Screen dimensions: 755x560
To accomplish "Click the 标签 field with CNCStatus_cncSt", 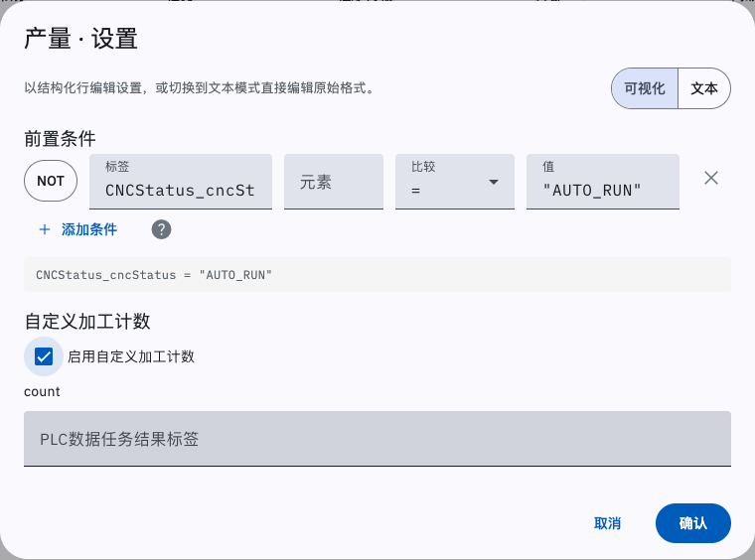I will (181, 182).
